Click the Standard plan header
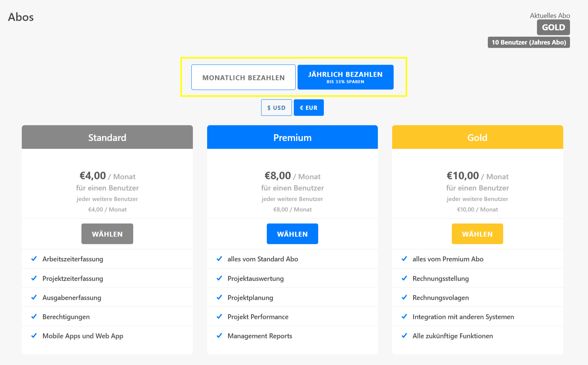The height and width of the screenshot is (365, 588). click(x=107, y=137)
